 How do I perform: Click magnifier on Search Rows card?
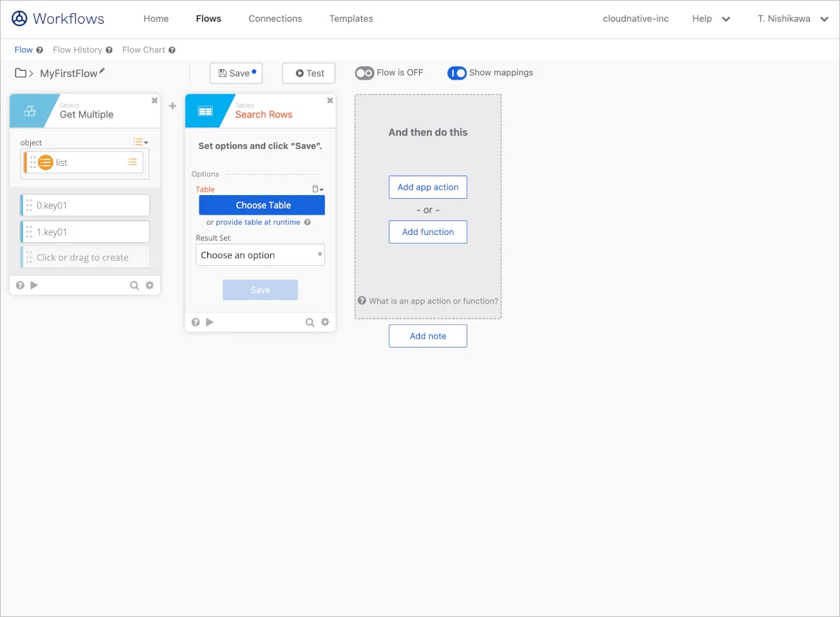[x=310, y=322]
